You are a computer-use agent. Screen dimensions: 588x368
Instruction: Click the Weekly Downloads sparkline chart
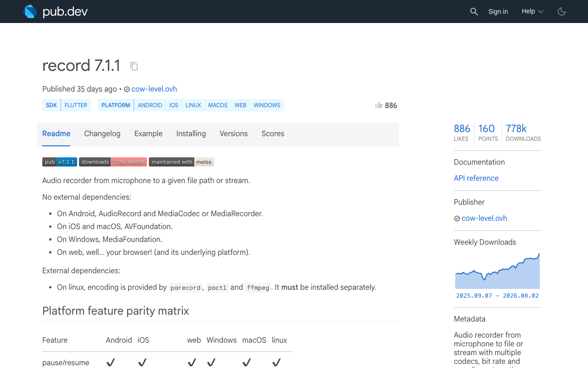[x=498, y=270]
